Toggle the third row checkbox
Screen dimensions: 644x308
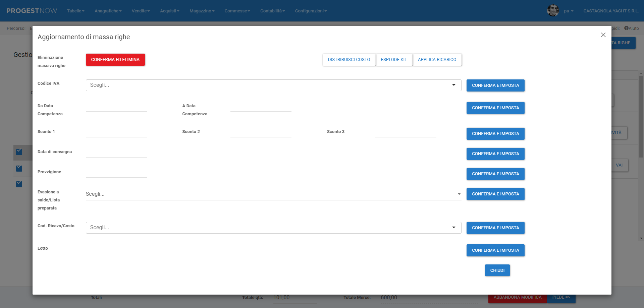[19, 184]
